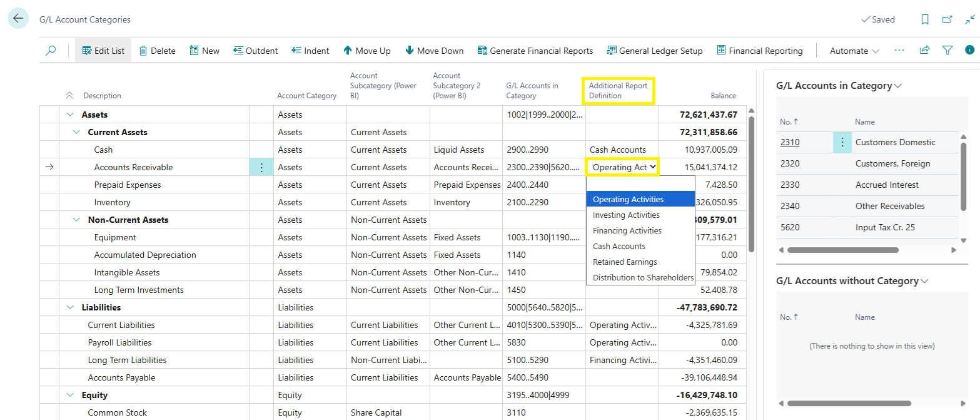Click the Move Down action

click(x=434, y=51)
